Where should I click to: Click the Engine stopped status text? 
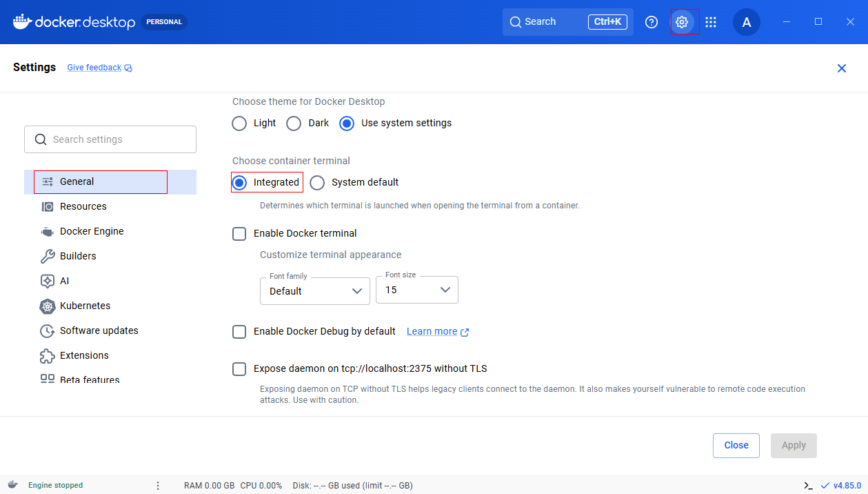[x=56, y=486]
